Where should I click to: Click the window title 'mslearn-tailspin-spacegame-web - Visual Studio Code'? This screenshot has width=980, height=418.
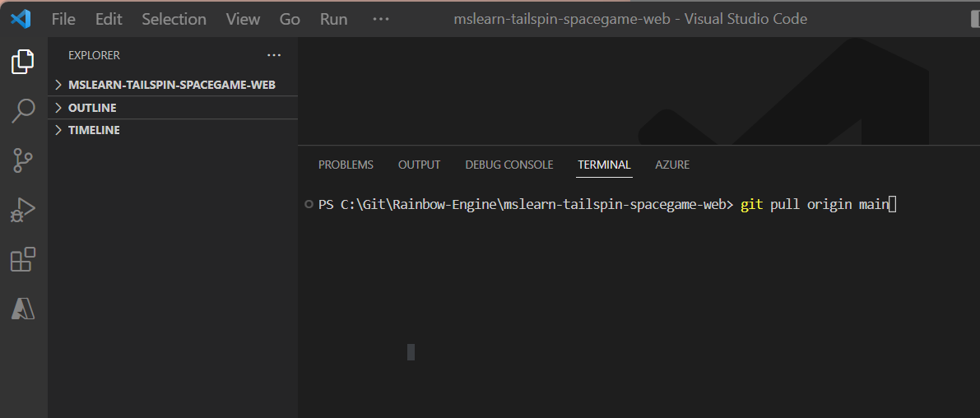pos(630,20)
